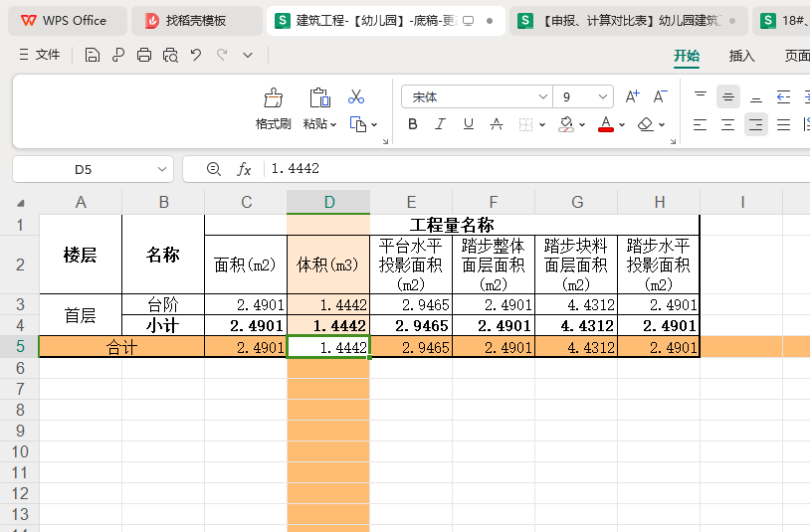810x532 pixels.
Task: Click the Paste icon
Action: pos(319,97)
